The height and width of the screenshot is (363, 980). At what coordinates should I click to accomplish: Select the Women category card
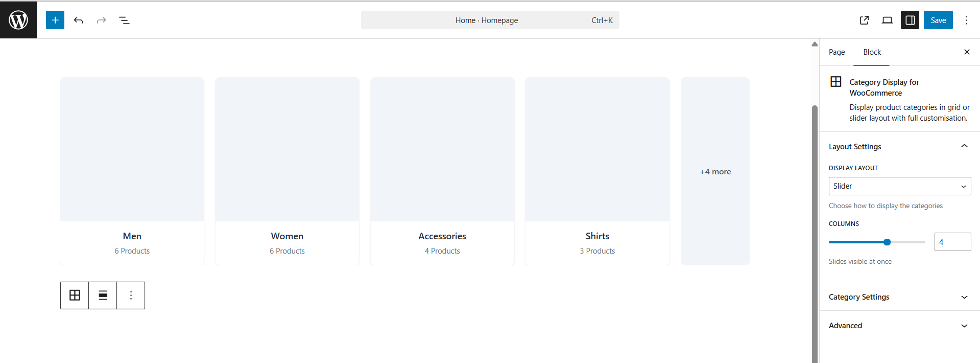(x=287, y=171)
